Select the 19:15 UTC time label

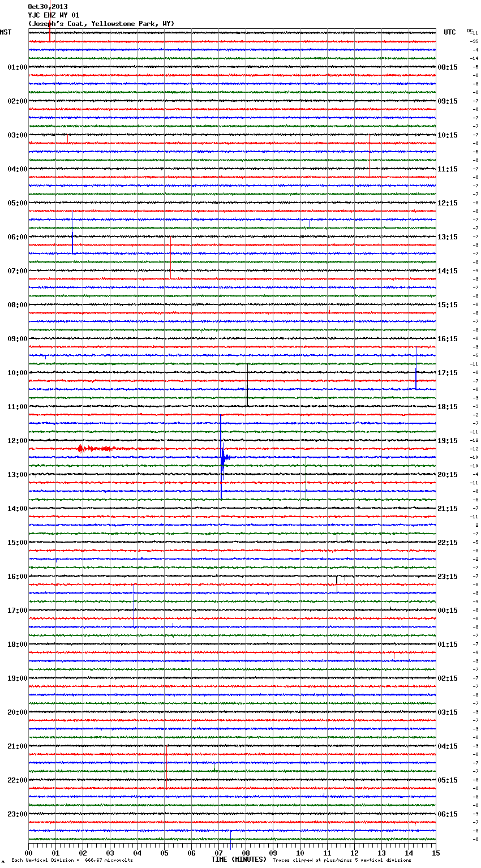click(448, 441)
